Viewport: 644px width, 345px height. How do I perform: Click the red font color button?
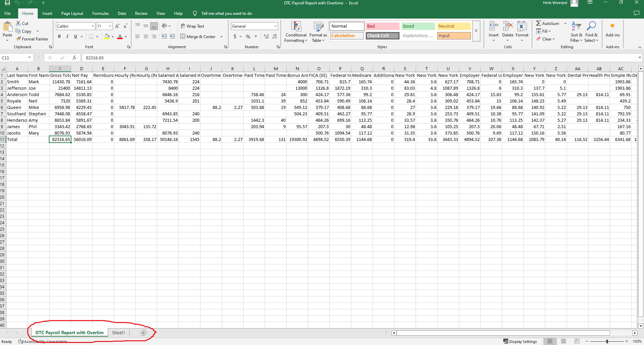pyautogui.click(x=120, y=36)
